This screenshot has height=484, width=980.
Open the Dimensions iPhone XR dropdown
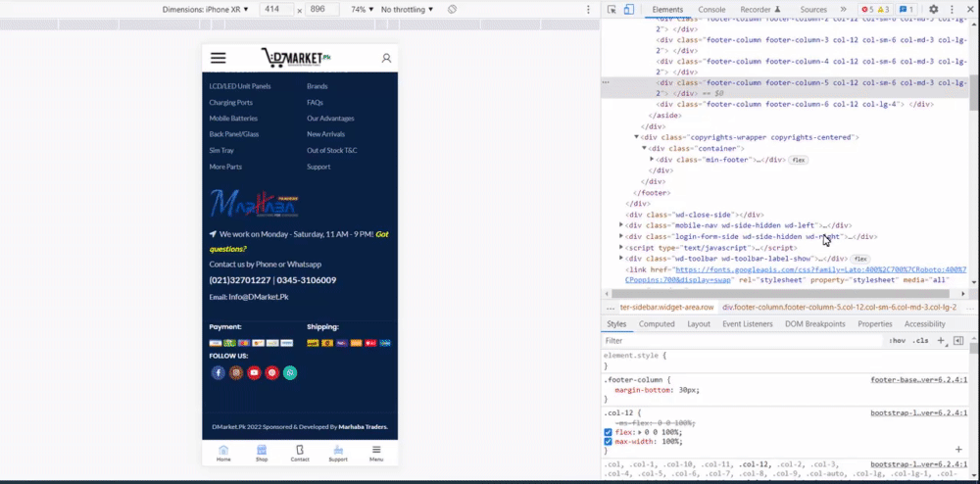(x=206, y=10)
